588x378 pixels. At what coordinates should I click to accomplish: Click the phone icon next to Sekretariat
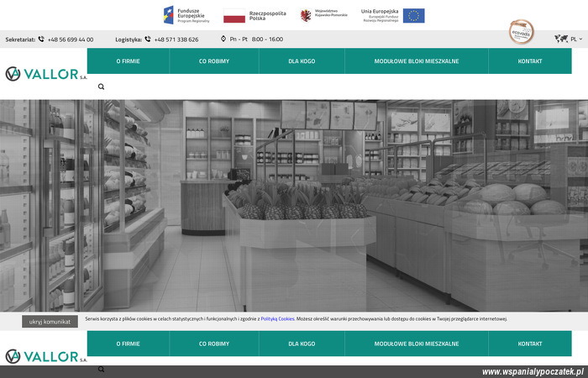(x=41, y=39)
